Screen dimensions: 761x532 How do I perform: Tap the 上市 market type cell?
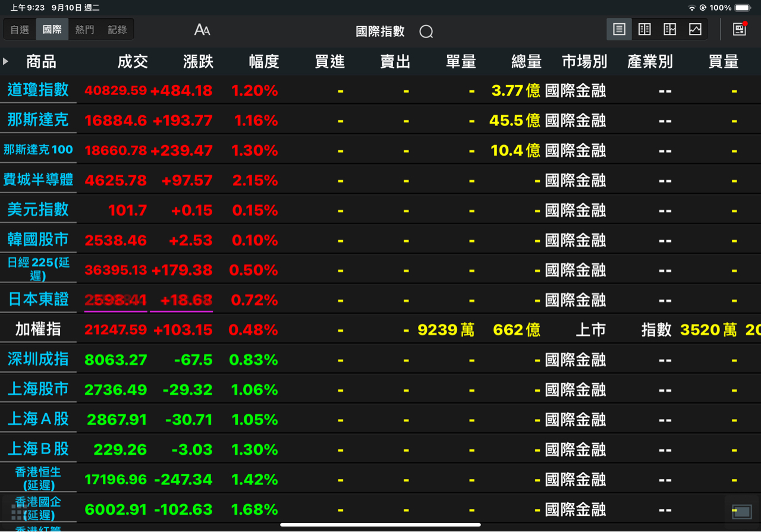point(591,330)
